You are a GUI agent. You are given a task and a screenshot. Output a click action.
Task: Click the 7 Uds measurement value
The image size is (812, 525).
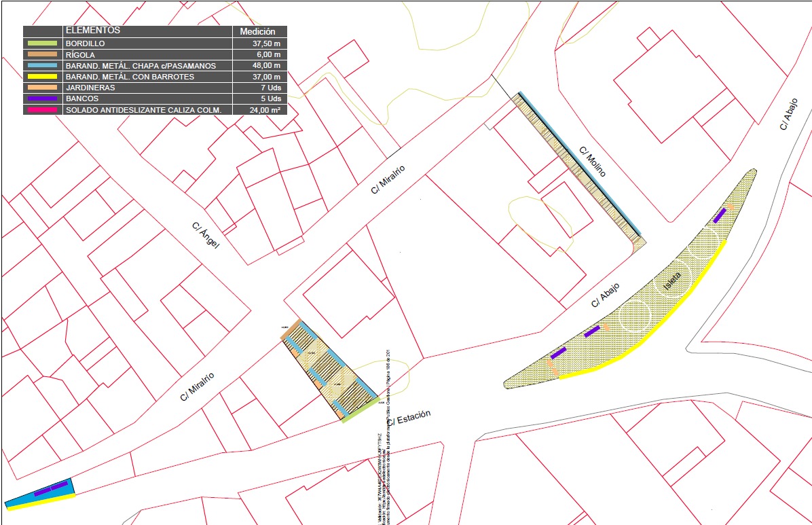click(x=271, y=88)
